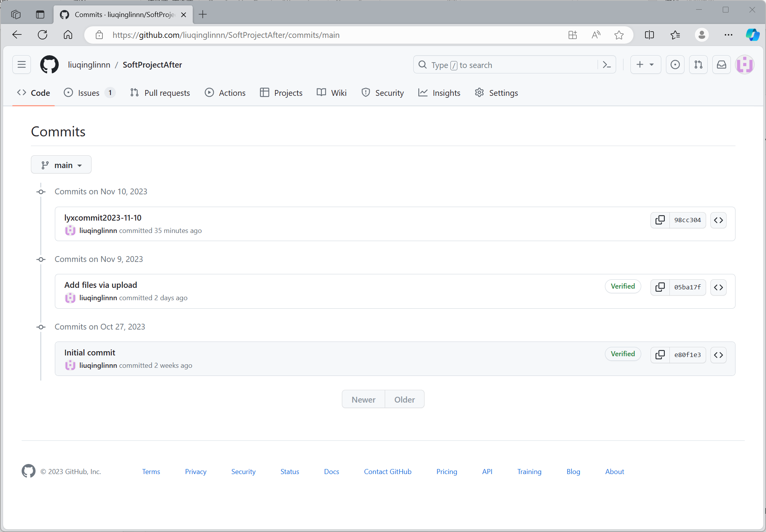Open global pull requests icon in header
The height and width of the screenshot is (532, 766).
click(698, 65)
